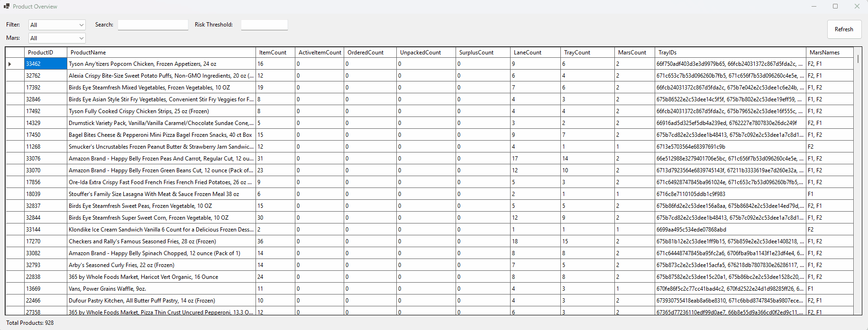Image resolution: width=868 pixels, height=330 pixels.
Task: Click Happy Belly Spinach Chopped cell
Action: pos(161,253)
